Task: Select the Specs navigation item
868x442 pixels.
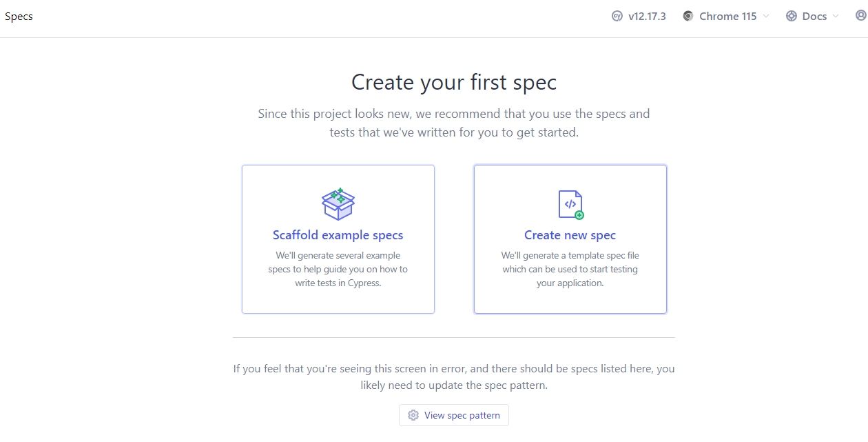Action: point(19,16)
